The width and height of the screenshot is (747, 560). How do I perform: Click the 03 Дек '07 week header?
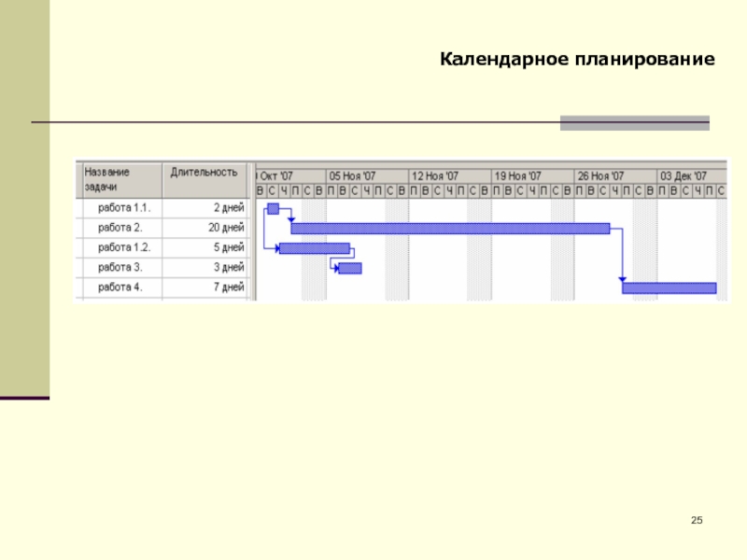[684, 175]
